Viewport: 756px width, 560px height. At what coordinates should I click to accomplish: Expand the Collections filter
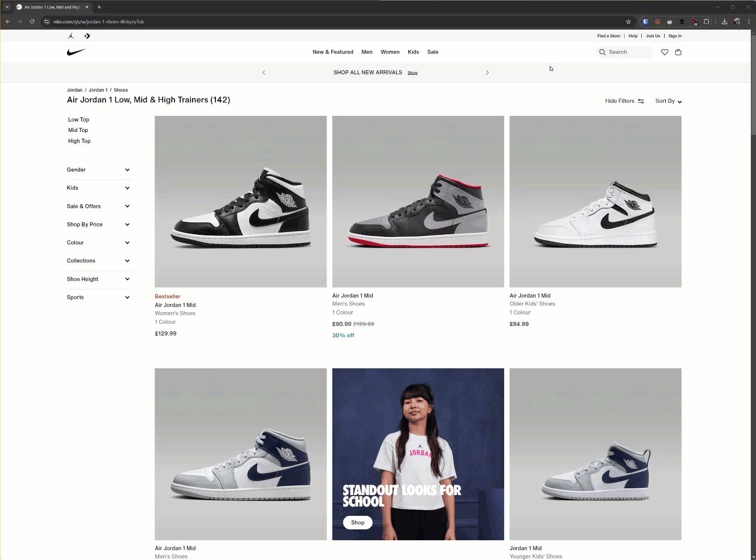point(99,261)
